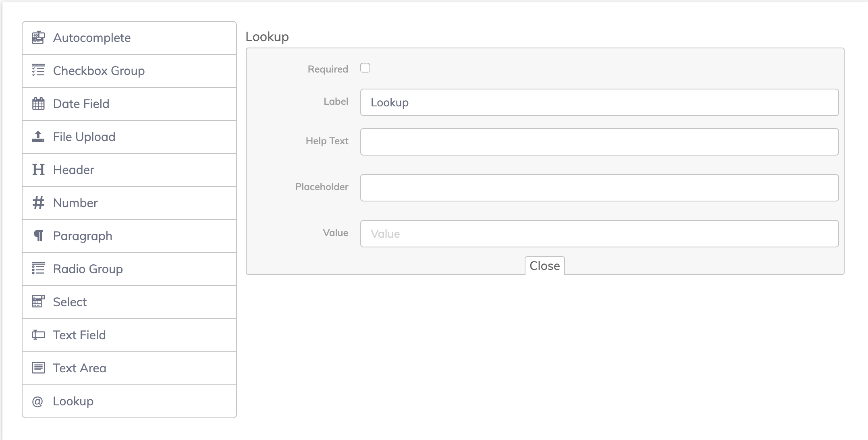
Task: Select the calendar icon beside Date Field
Action: 38,104
